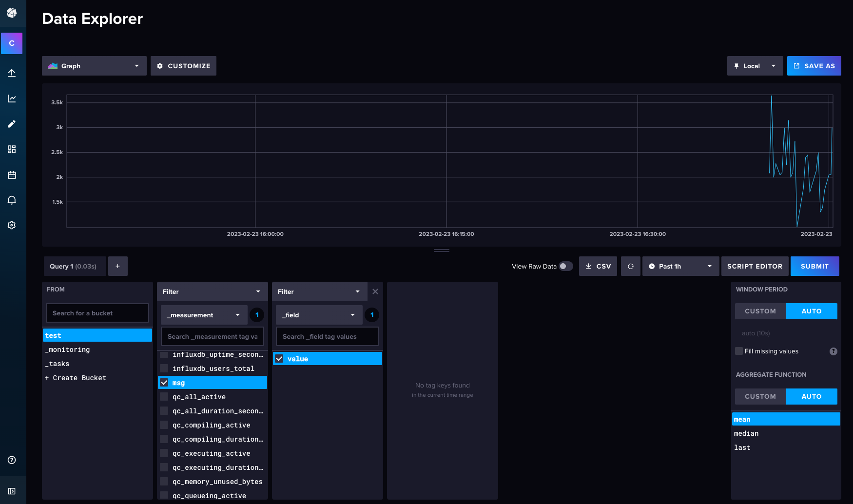This screenshot has width=853, height=504.
Task: Open the Past 1h time range dropdown
Action: pyautogui.click(x=680, y=266)
